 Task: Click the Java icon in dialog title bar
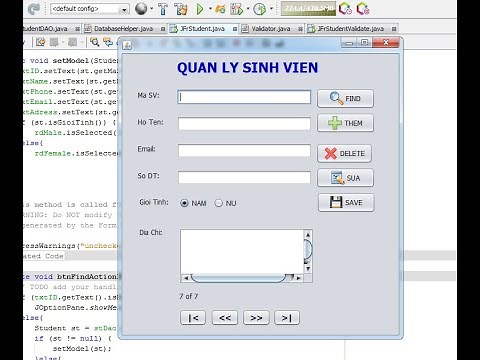tap(127, 45)
